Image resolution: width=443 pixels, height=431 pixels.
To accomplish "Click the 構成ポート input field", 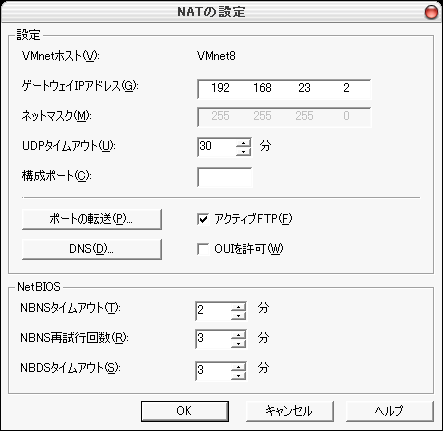I will (225, 177).
